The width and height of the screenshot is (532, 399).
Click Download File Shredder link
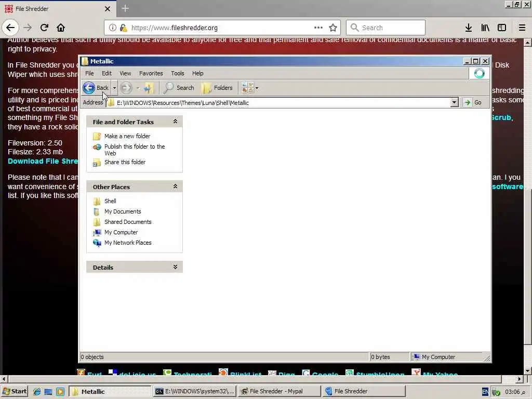coord(43,161)
